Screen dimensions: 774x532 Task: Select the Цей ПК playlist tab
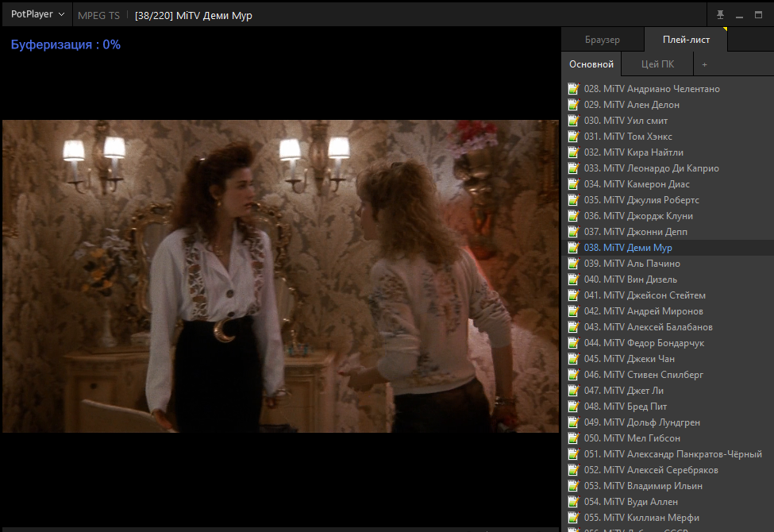657,64
